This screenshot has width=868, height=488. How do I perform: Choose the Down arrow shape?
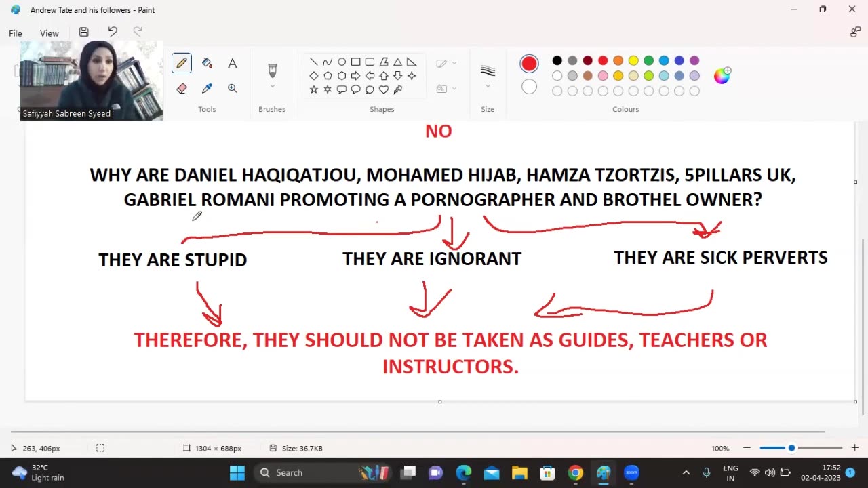pos(397,76)
